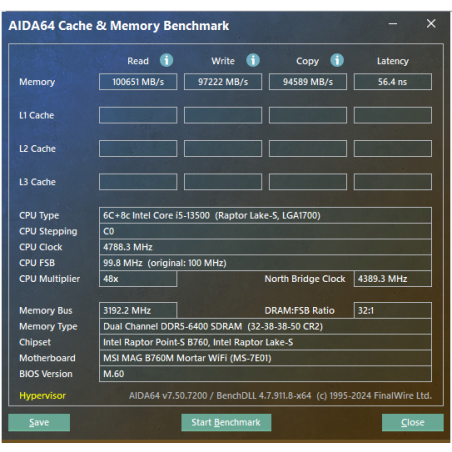Click the DRAM:FSB Ratio value 32:1

pyautogui.click(x=393, y=310)
